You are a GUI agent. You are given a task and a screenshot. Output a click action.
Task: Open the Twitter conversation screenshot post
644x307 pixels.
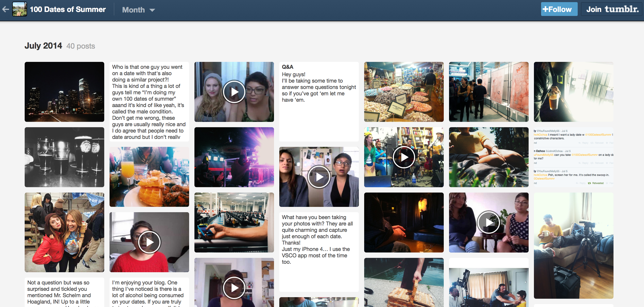573,157
